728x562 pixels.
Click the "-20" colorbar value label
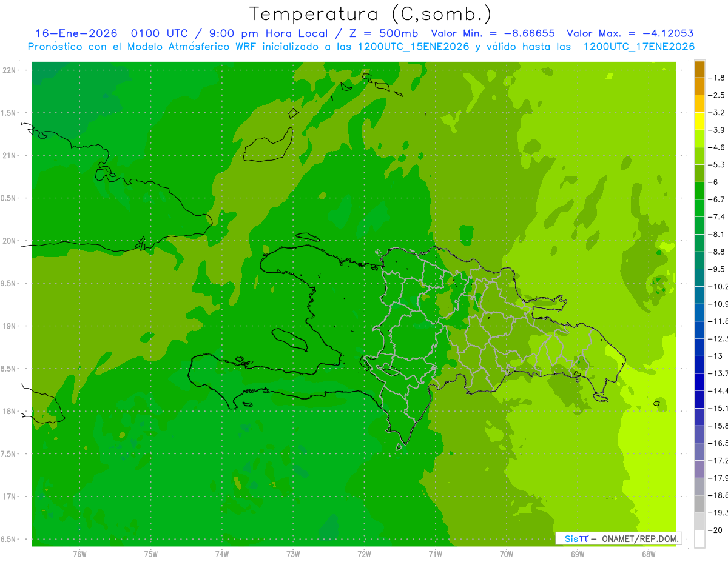(x=716, y=530)
